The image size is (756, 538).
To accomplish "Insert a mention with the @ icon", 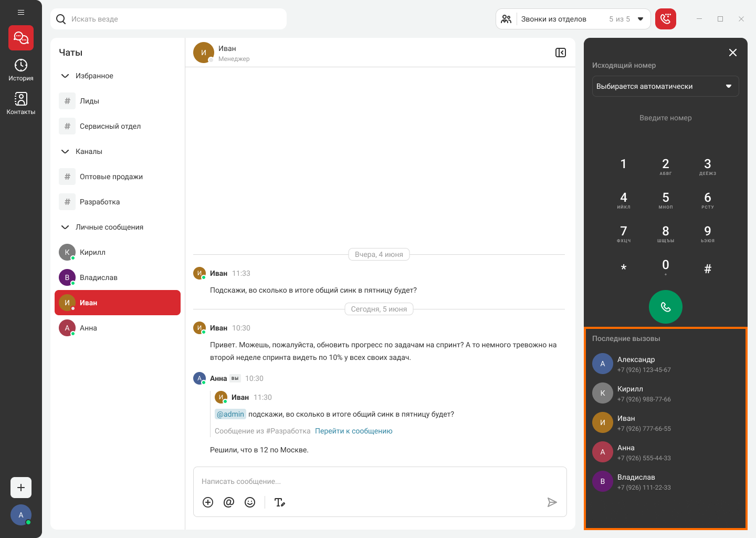I will (x=229, y=502).
